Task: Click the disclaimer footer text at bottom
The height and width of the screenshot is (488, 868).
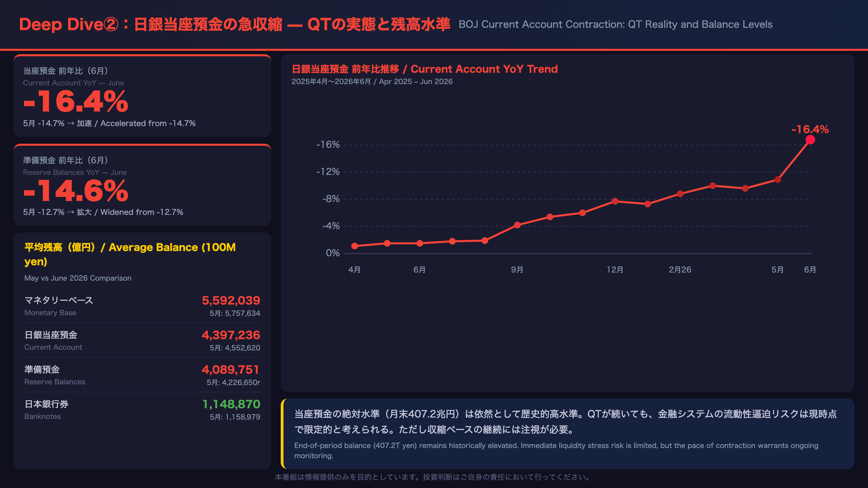Action: (x=434, y=477)
